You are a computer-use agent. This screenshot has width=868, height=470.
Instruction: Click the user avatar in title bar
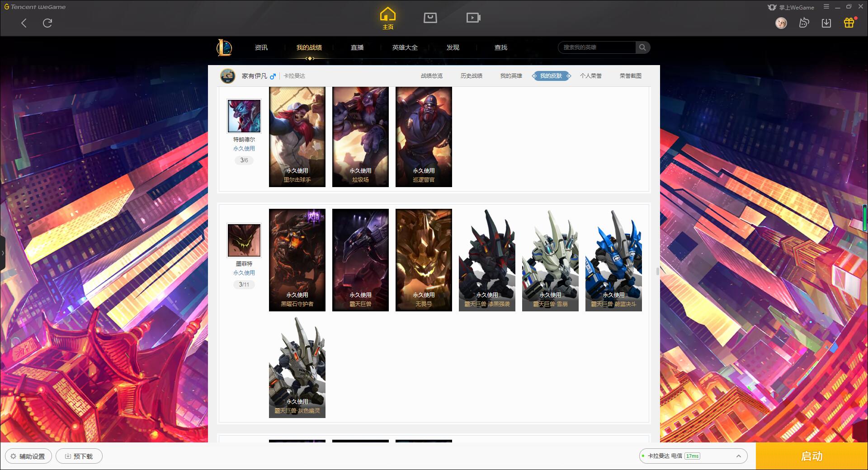click(x=781, y=23)
